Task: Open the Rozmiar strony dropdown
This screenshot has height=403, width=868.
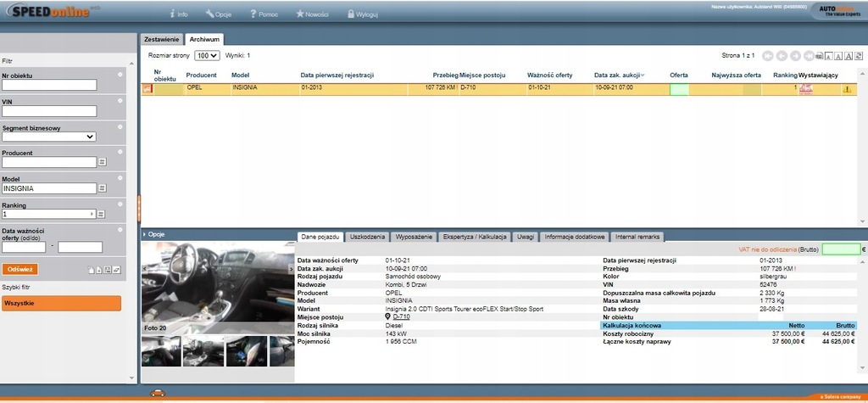Action: [x=207, y=56]
